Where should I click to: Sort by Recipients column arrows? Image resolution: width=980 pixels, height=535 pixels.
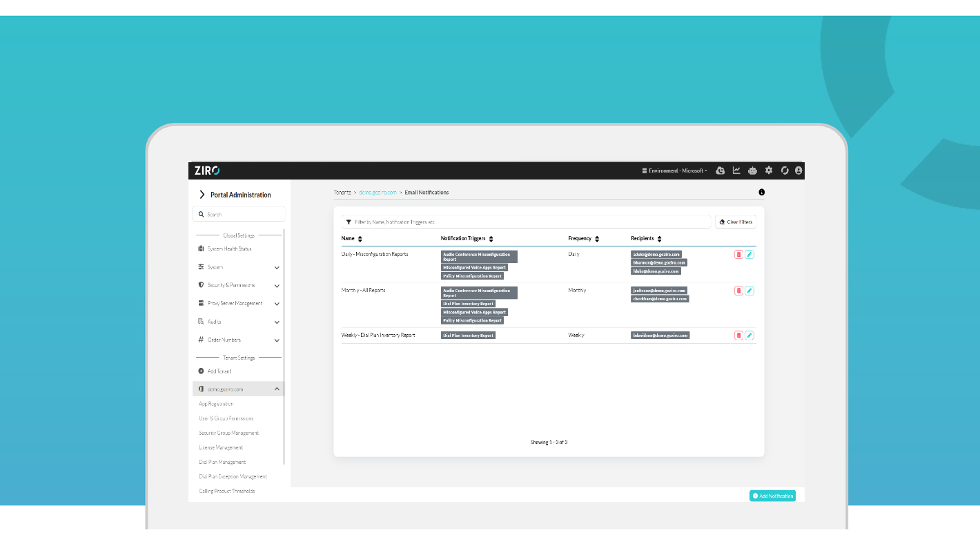tap(659, 239)
